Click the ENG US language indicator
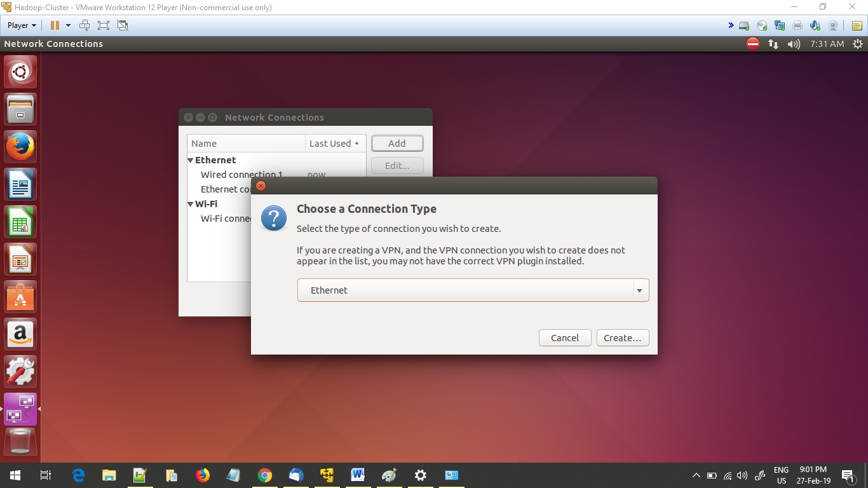The image size is (868, 488). pos(782,475)
